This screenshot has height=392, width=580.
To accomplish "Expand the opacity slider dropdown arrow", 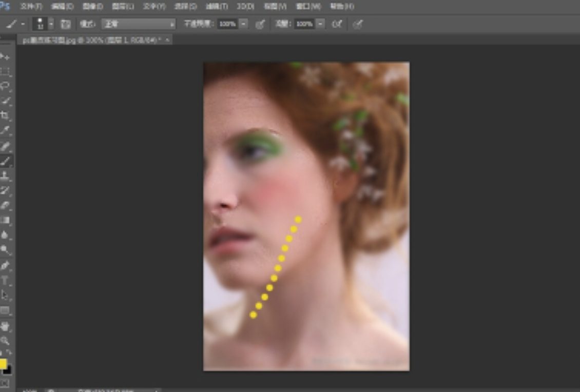I will coord(244,24).
